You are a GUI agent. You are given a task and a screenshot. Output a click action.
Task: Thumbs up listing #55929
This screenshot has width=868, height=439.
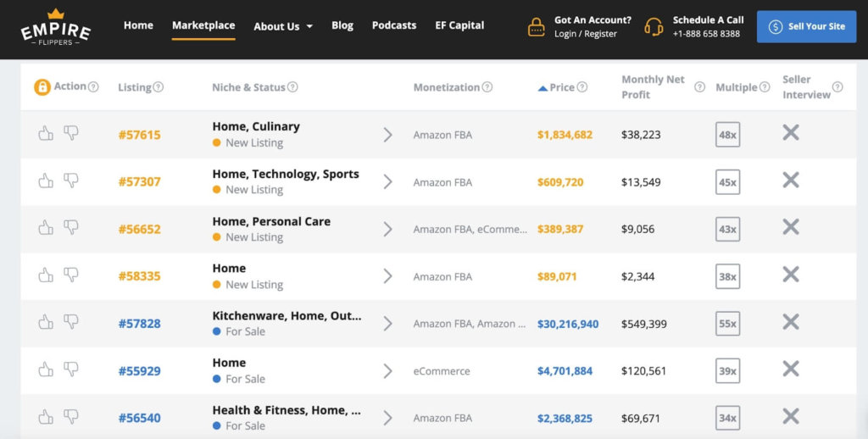tap(46, 370)
